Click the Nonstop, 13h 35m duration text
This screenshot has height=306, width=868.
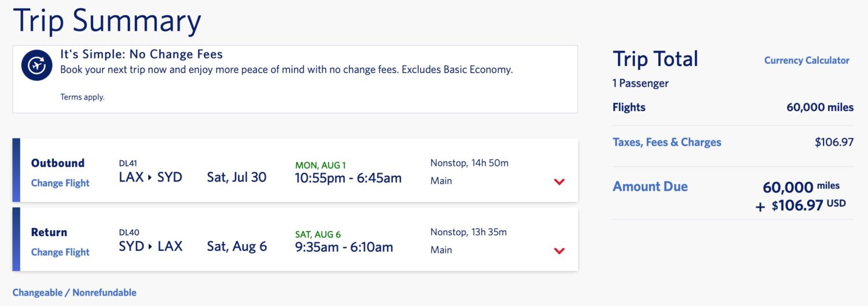[468, 233]
